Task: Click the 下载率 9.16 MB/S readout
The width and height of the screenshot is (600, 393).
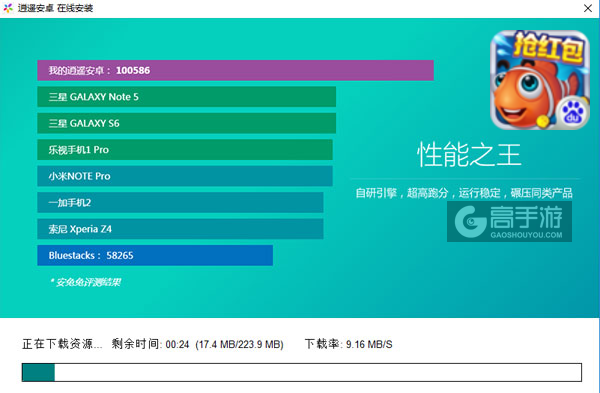Action: click(349, 344)
